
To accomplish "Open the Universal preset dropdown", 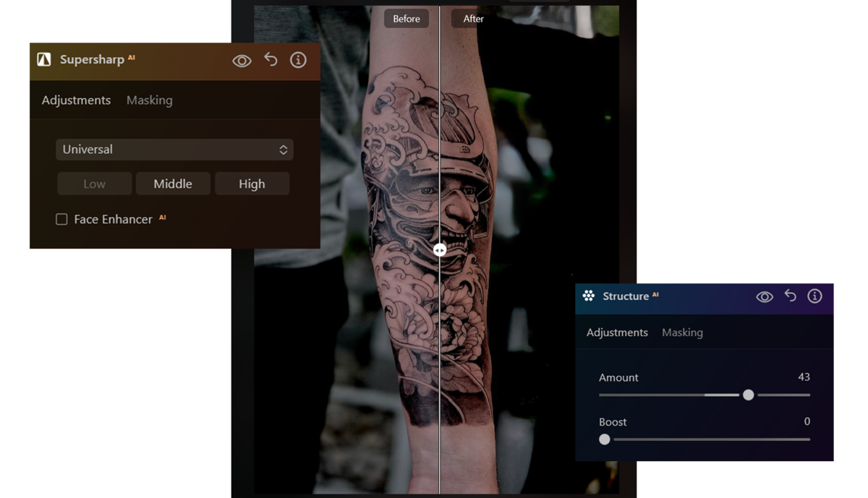I will coord(174,150).
